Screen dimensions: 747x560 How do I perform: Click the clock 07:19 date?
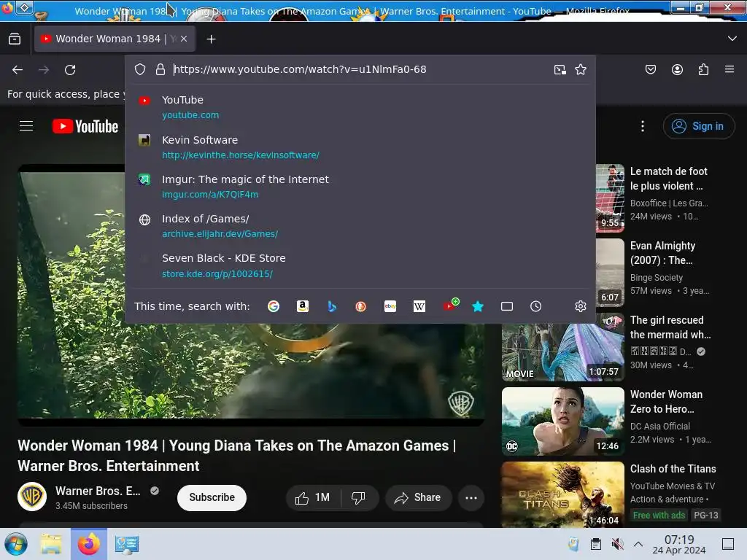[679, 544]
